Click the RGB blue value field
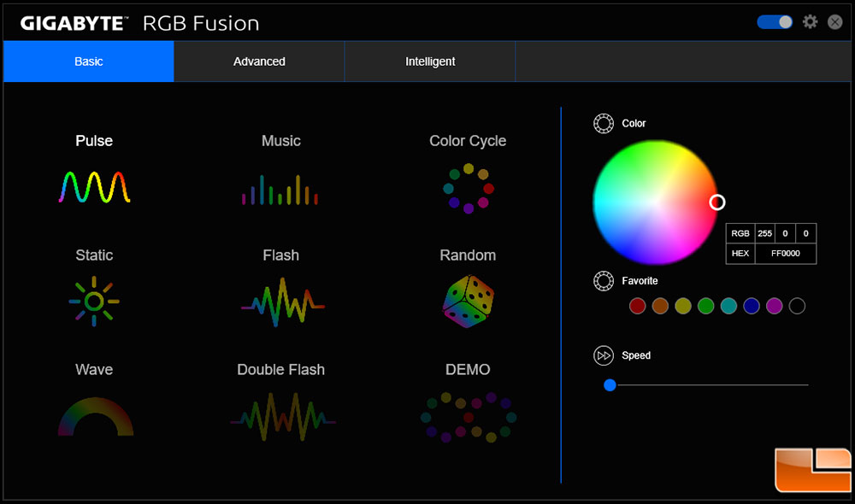The image size is (855, 504). coord(806,233)
